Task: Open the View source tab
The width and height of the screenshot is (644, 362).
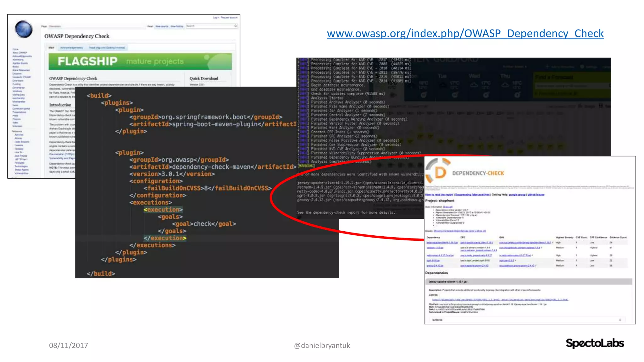Action: coord(162,26)
